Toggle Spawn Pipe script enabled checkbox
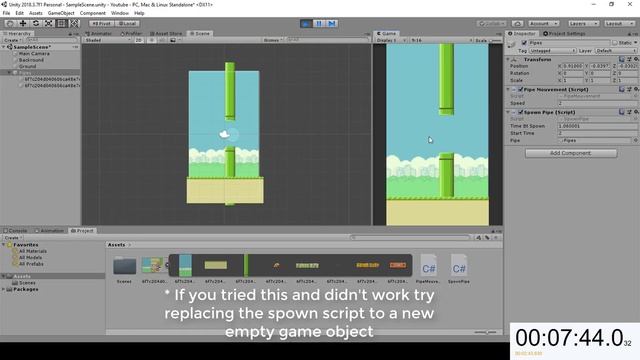This screenshot has width=640, height=360. pyautogui.click(x=520, y=112)
